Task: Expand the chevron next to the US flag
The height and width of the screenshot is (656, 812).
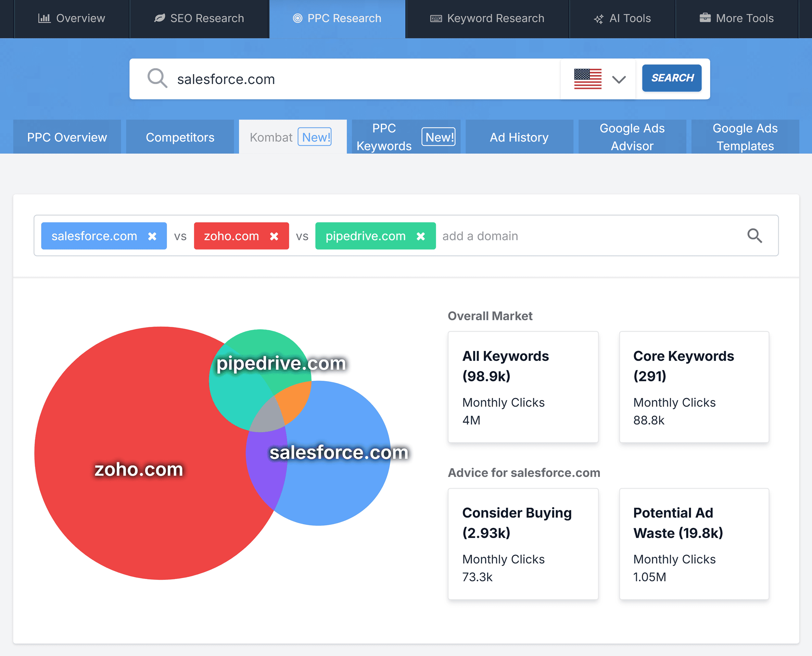Action: point(619,79)
